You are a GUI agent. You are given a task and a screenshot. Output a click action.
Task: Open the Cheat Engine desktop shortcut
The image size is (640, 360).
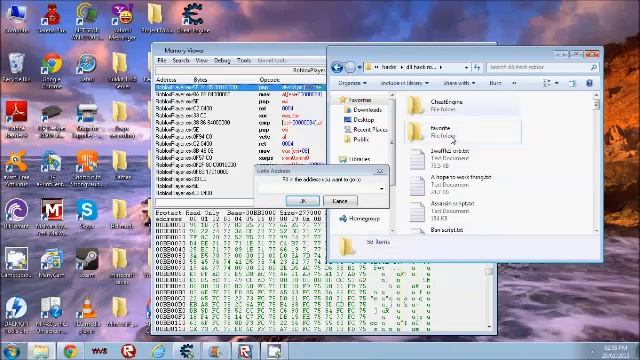pos(193,18)
